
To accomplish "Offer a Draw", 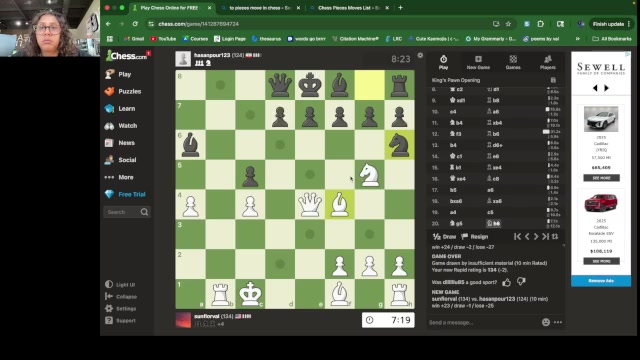I will (444, 237).
